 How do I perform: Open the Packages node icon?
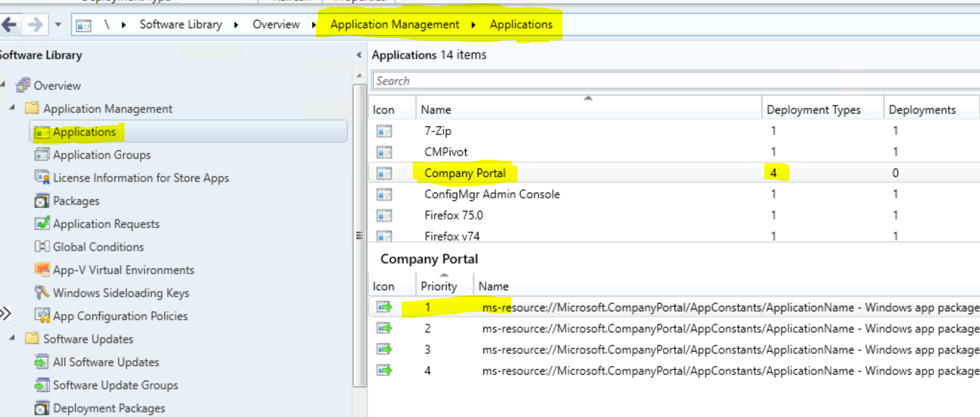(42, 201)
